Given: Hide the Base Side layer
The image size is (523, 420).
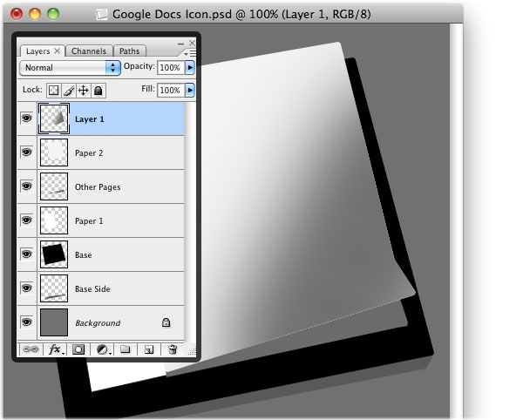Looking at the screenshot, I should (x=27, y=288).
